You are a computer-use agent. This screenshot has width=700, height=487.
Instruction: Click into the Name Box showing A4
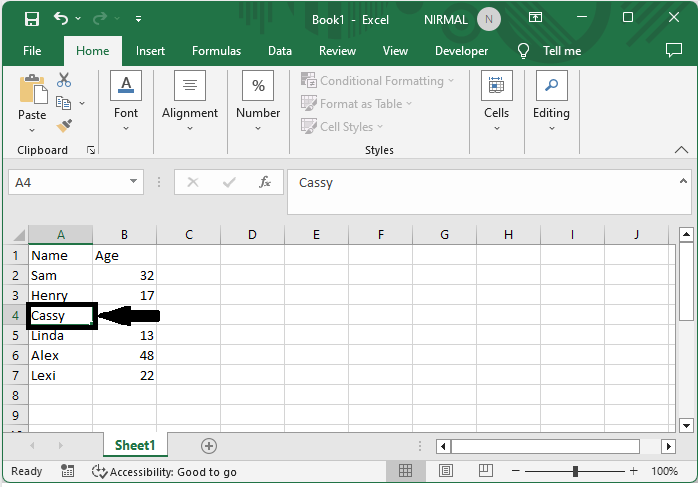point(67,182)
